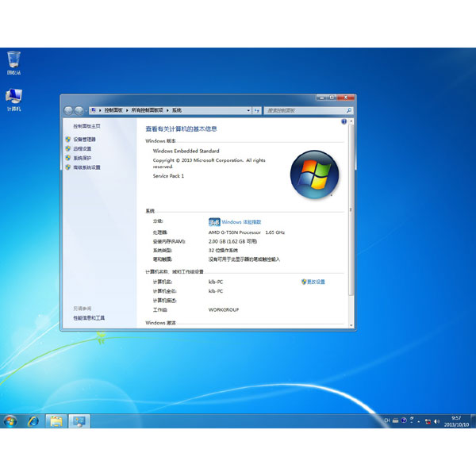Screen dimensions: 476x476
Task: Click the Change settings link for computer name
Action: [x=316, y=282]
